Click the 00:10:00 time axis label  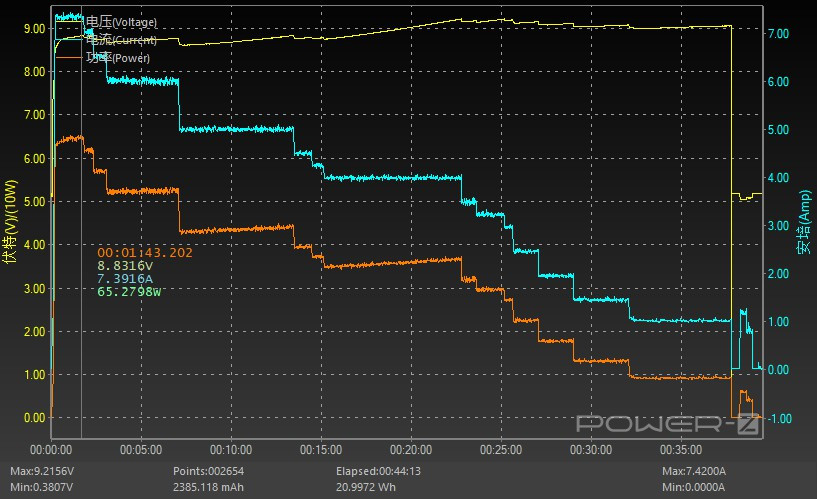pyautogui.click(x=231, y=450)
